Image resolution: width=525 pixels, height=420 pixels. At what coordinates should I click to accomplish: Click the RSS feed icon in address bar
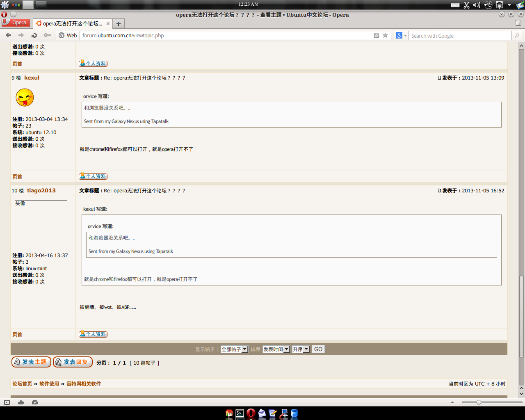377,35
